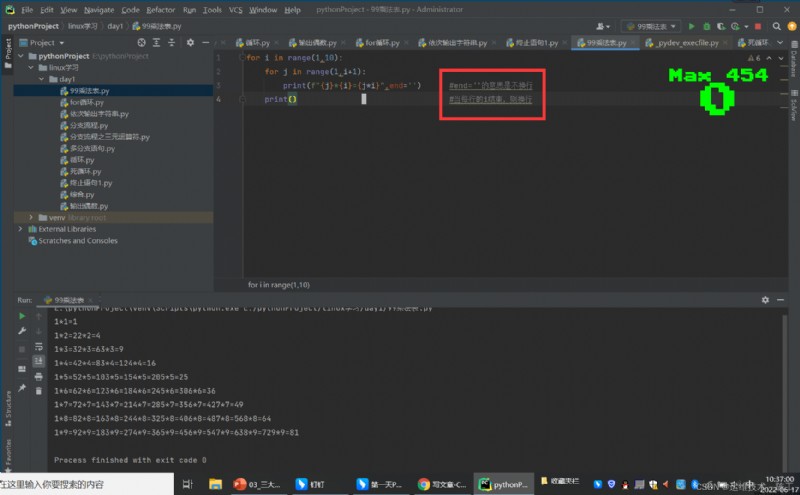
Task: Click the Run panel stop square icon
Action: pos(21,350)
